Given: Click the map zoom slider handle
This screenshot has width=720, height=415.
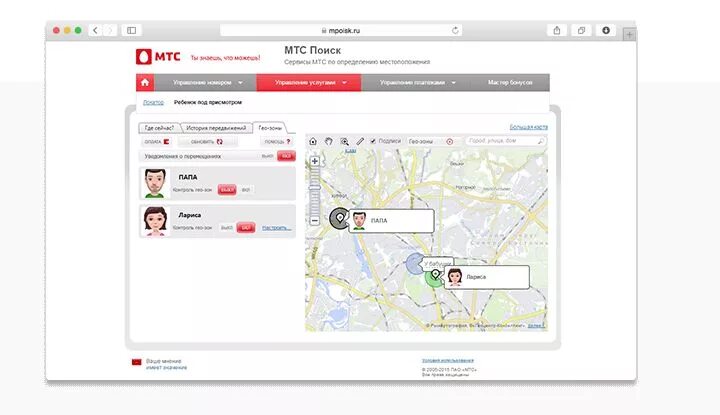Looking at the screenshot, I should pos(315,187).
